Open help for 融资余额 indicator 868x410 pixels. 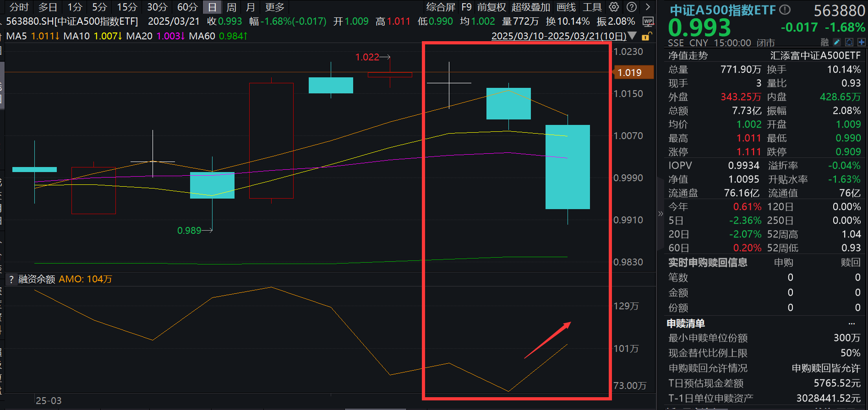(x=11, y=279)
